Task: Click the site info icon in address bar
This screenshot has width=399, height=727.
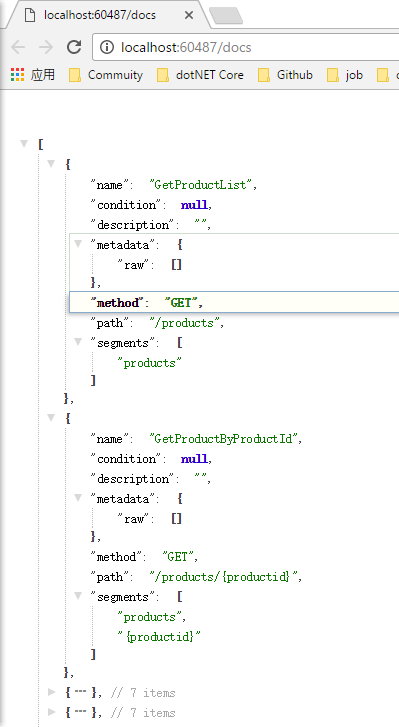Action: (107, 47)
